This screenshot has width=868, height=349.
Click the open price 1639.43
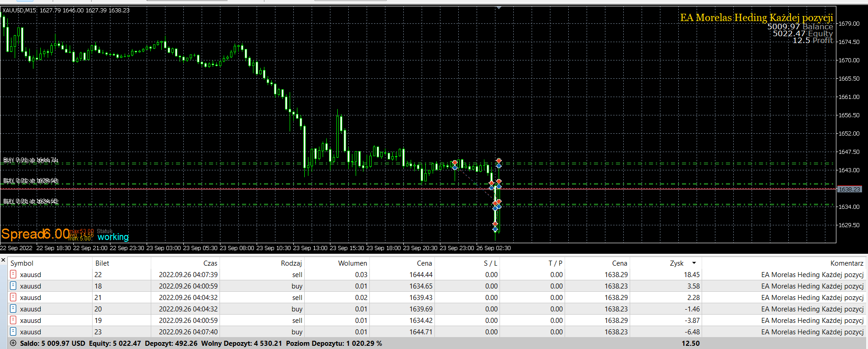click(421, 297)
